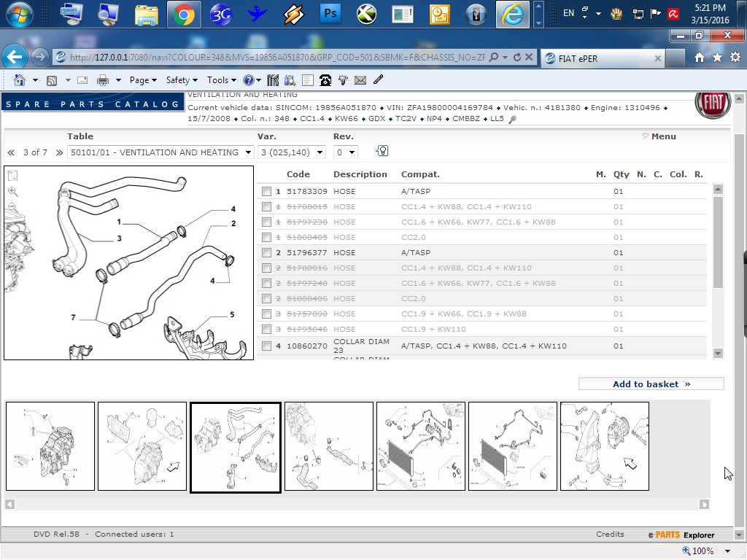Open Photoshop from the taskbar

click(330, 14)
